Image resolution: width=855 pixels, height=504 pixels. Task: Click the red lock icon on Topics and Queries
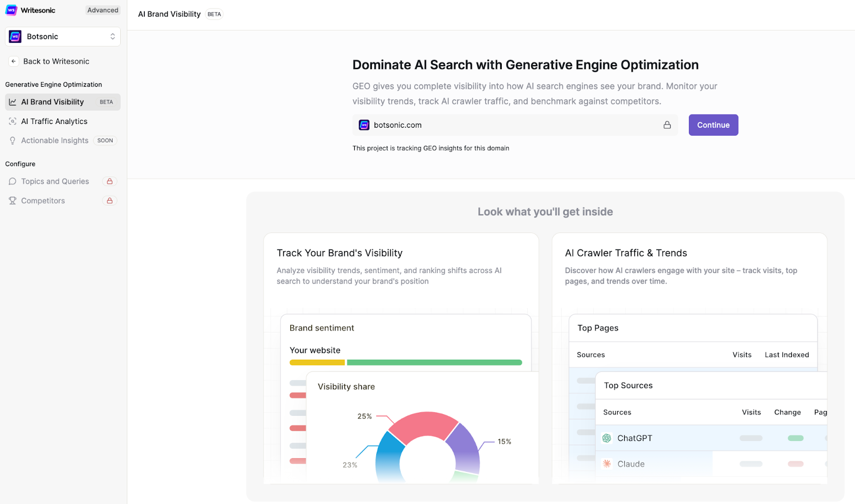point(110,182)
